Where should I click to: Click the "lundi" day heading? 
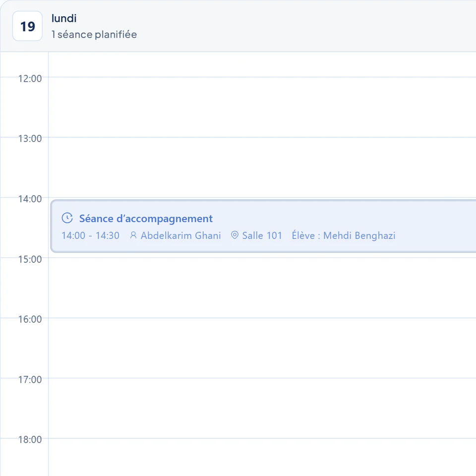[x=64, y=18]
